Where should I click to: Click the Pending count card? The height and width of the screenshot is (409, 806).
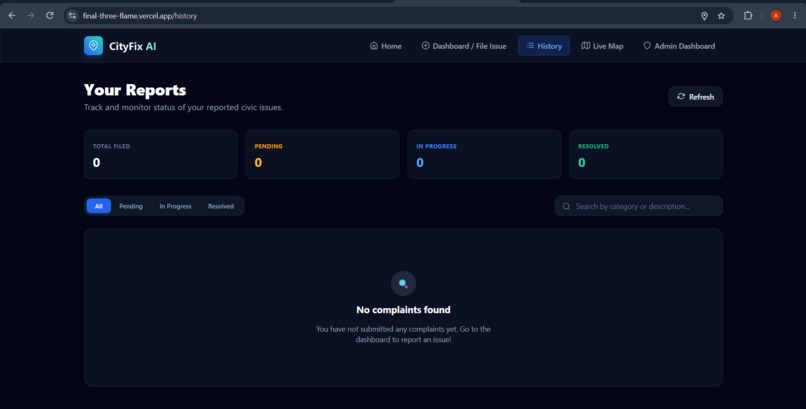pos(322,154)
